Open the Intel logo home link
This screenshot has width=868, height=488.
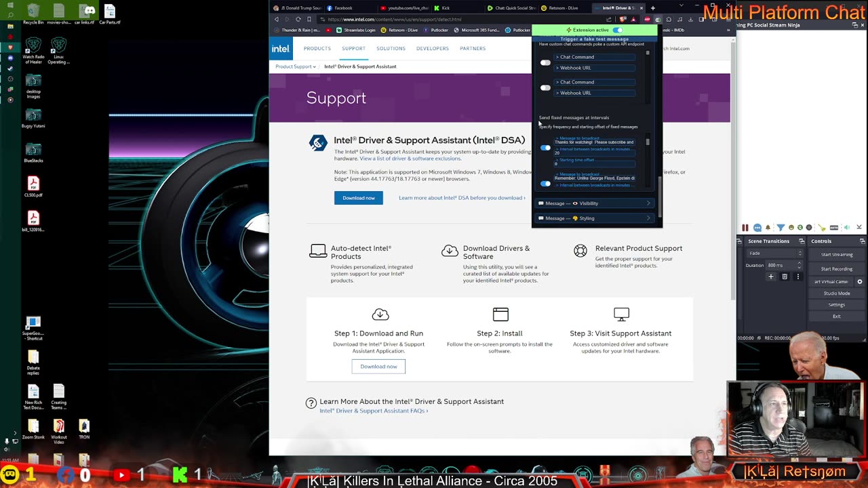click(x=281, y=48)
